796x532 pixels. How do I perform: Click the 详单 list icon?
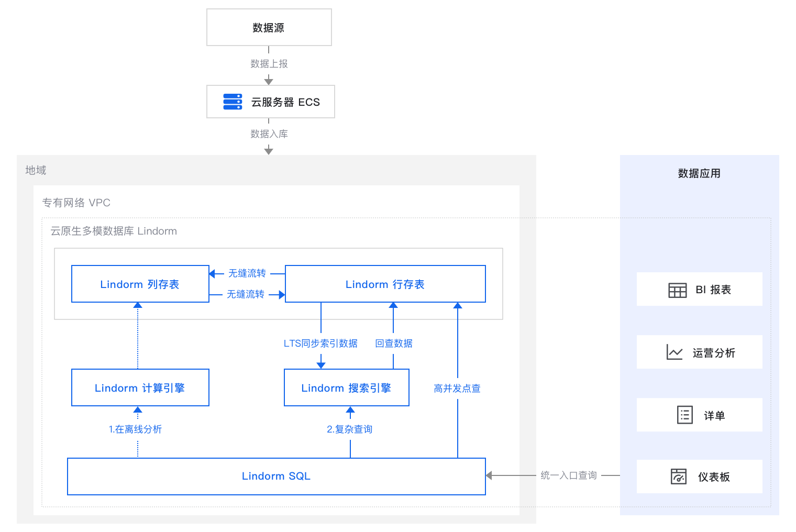tap(685, 415)
